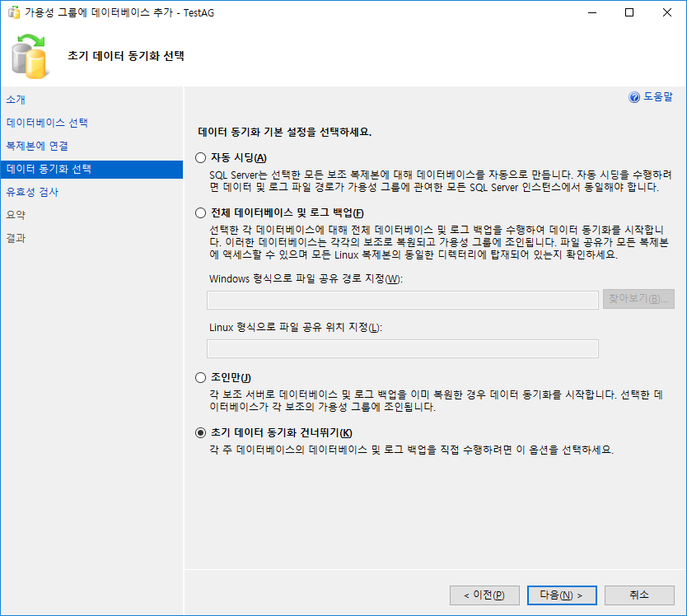Open the 복제본에 연결 step
Viewport: 687px width, 616px height.
pyautogui.click(x=37, y=146)
